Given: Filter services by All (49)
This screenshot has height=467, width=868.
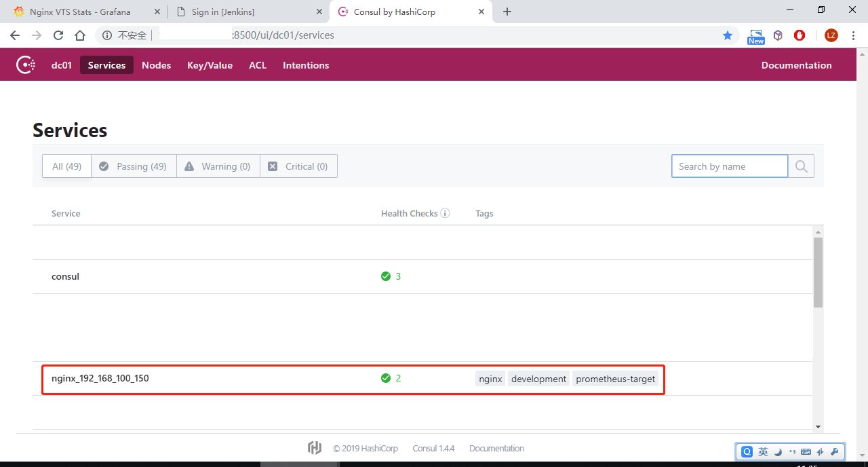Looking at the screenshot, I should pos(66,166).
